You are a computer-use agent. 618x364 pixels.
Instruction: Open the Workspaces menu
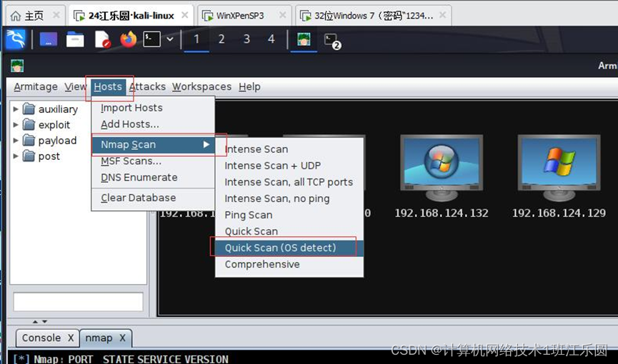coord(201,86)
